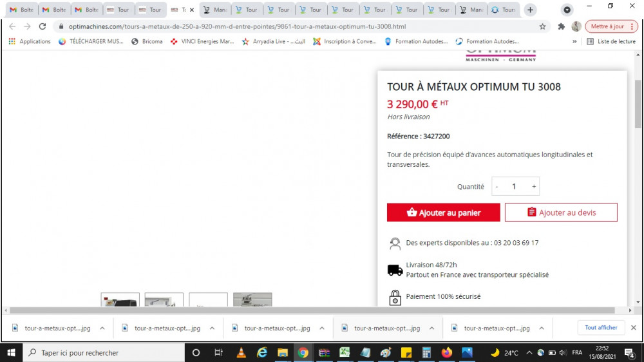Reload the current page
Viewport: 644px width, 362px height.
pos(43,26)
